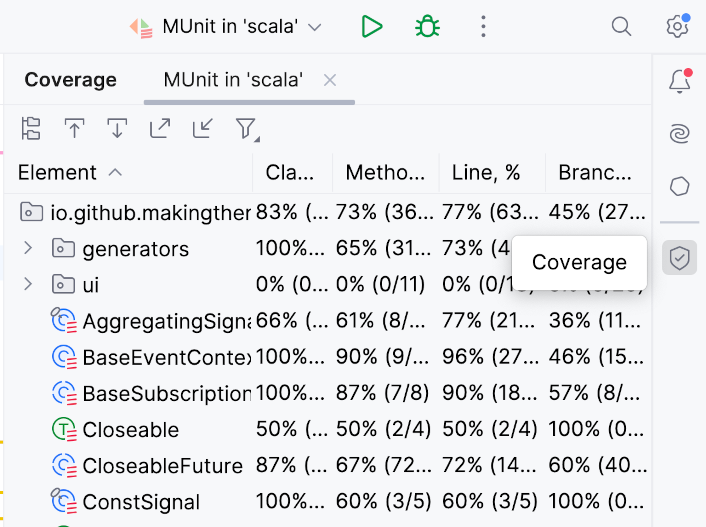Click the Navigate with Single Click up-arrow icon
706x527 pixels.
pos(74,128)
